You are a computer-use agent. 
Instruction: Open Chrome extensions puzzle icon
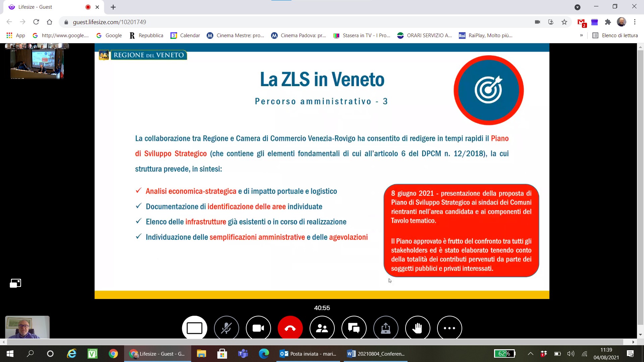(608, 22)
